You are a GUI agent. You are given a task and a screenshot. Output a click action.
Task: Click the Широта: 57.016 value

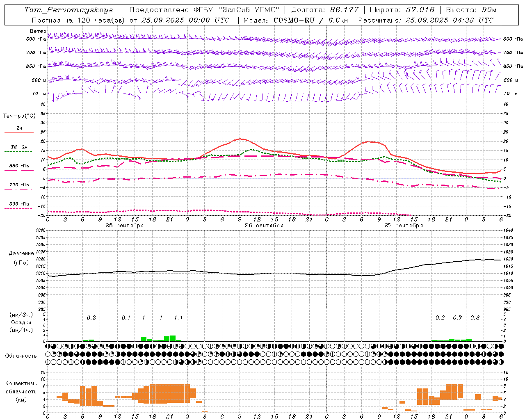pyautogui.click(x=402, y=10)
